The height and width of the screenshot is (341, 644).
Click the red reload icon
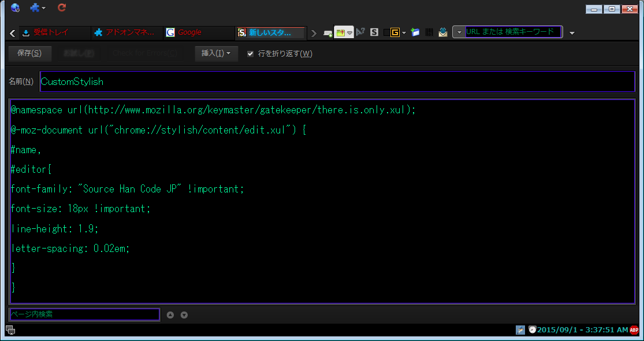pos(62,8)
